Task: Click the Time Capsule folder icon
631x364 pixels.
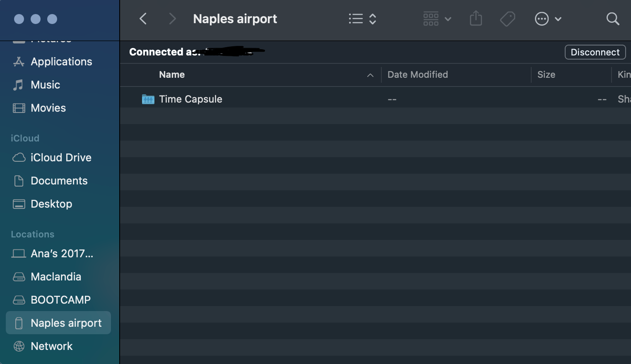Action: click(148, 99)
